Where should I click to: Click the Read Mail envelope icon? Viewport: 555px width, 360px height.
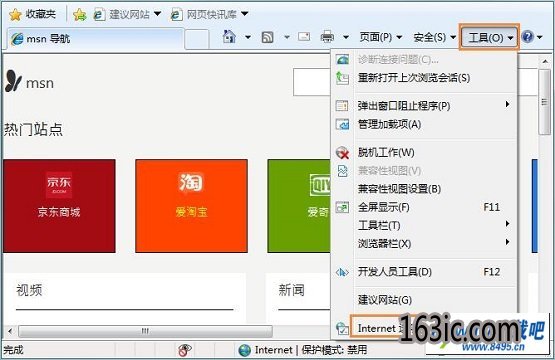click(304, 36)
